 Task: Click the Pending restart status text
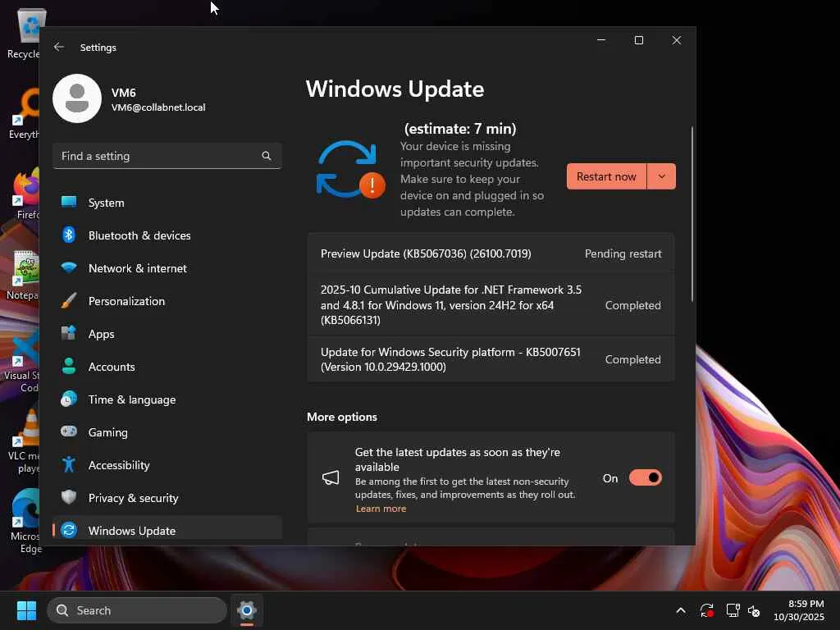pyautogui.click(x=623, y=253)
